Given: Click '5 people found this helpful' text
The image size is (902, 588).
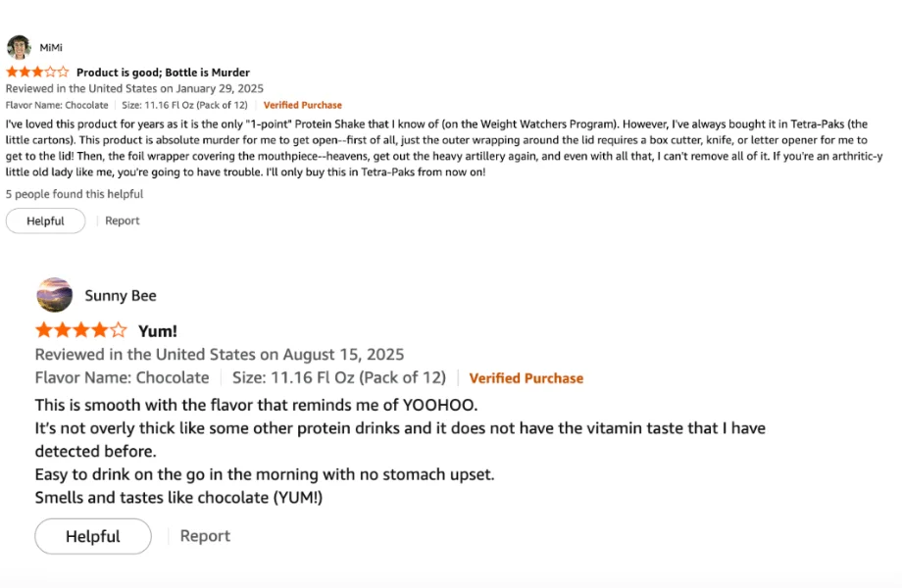Looking at the screenshot, I should [x=75, y=194].
